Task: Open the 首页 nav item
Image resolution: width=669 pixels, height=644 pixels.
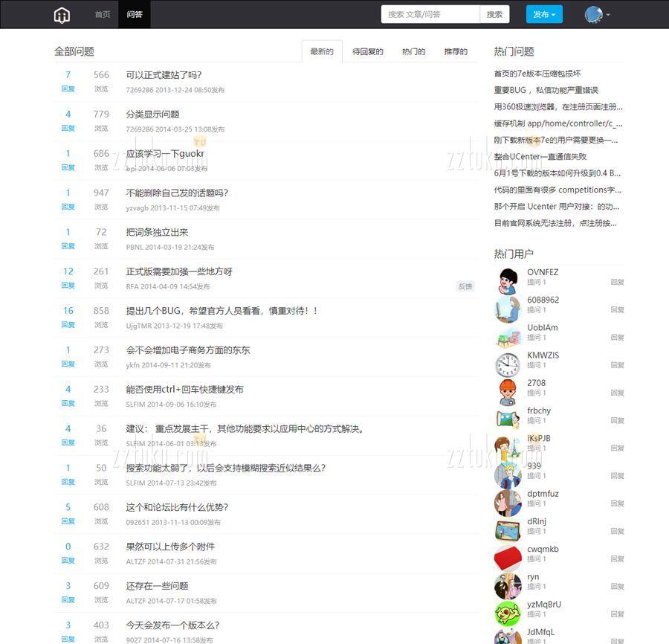Action: (x=103, y=15)
